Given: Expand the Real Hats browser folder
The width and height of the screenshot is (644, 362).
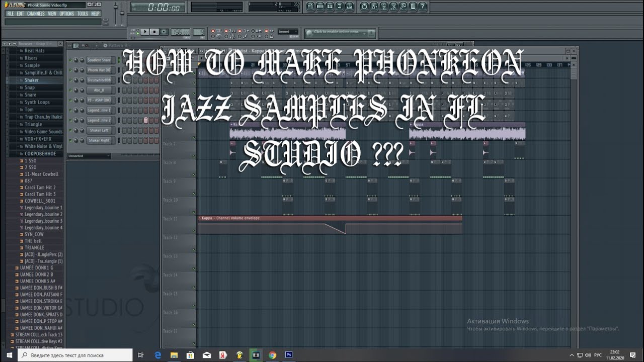Looking at the screenshot, I should (x=34, y=51).
